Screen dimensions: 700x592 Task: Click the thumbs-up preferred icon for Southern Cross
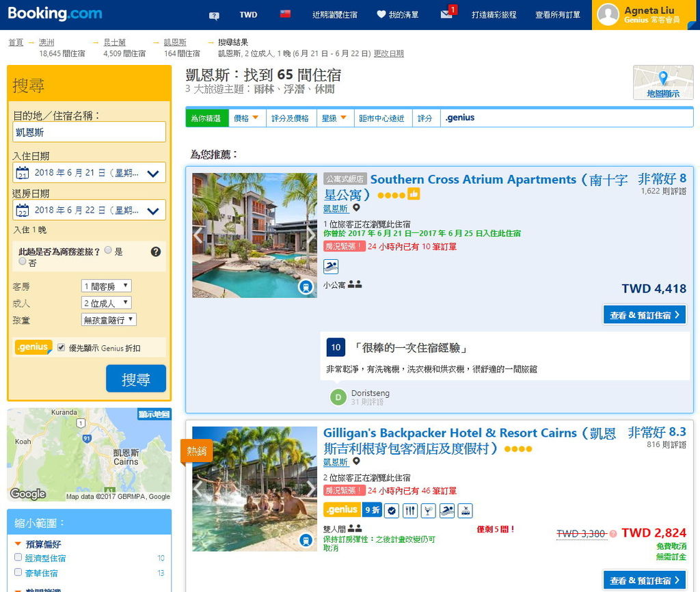[x=414, y=194]
